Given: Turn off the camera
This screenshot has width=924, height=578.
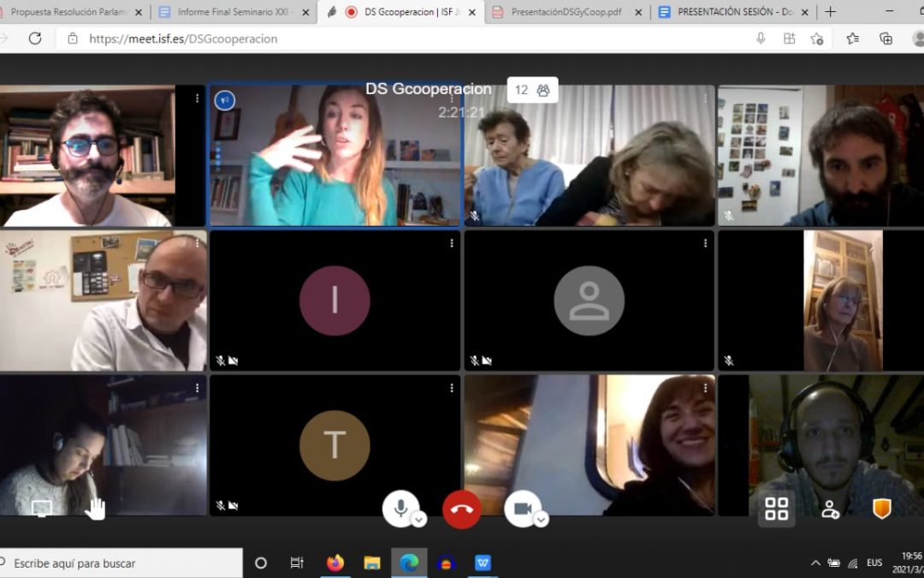Looking at the screenshot, I should coord(522,509).
